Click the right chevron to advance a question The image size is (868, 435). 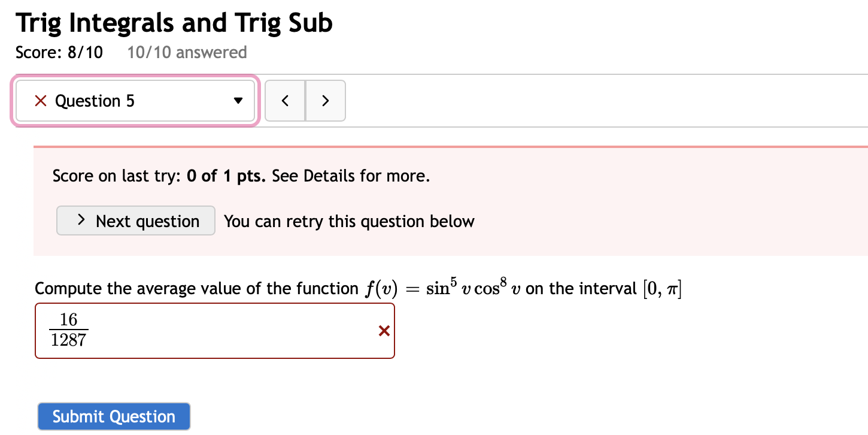325,101
